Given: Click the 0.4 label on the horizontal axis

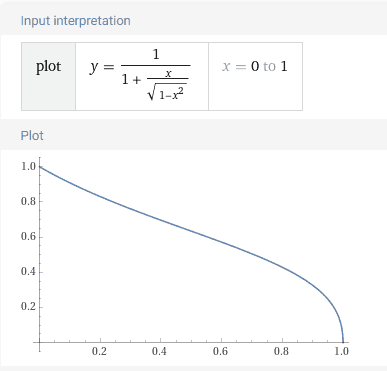Looking at the screenshot, I should point(159,351).
